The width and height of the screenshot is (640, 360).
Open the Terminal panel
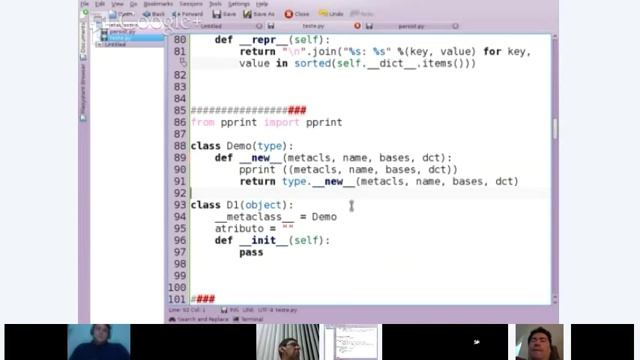click(249, 319)
